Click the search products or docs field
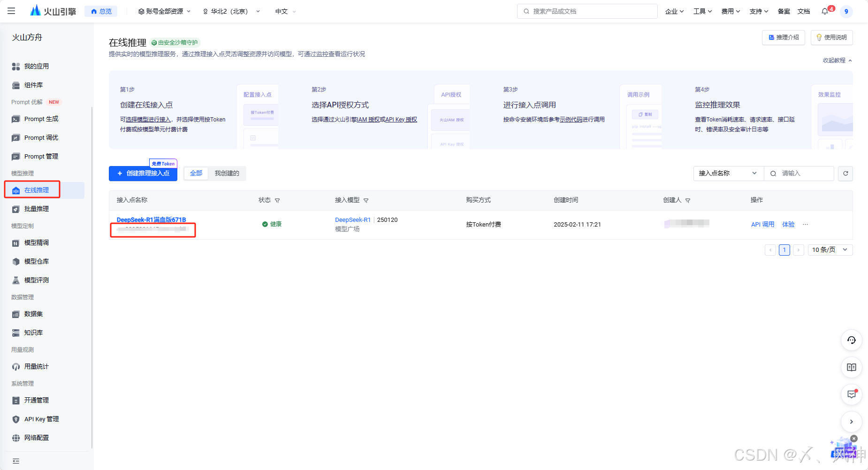 (587, 11)
